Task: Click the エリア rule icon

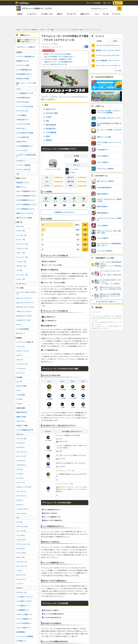Action: 55,198
